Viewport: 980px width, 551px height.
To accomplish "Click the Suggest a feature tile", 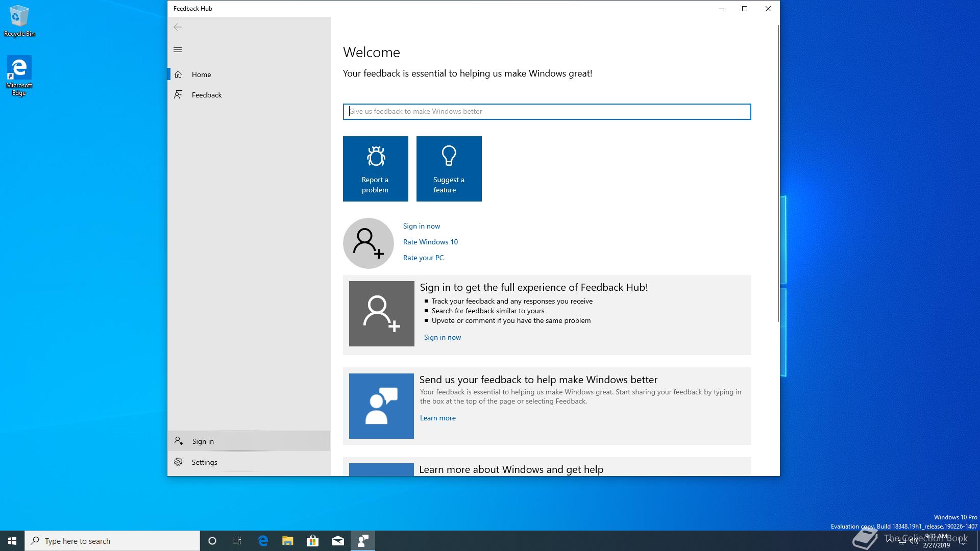I will point(449,169).
